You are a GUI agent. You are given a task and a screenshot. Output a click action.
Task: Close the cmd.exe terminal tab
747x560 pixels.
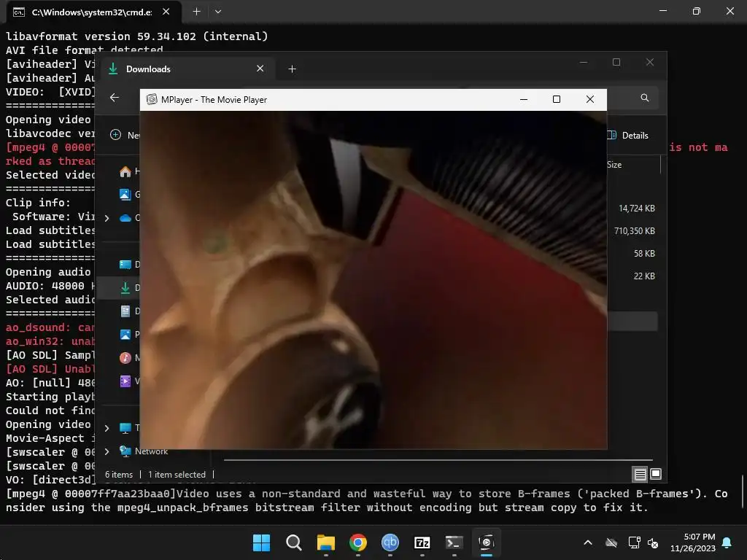[x=166, y=12]
